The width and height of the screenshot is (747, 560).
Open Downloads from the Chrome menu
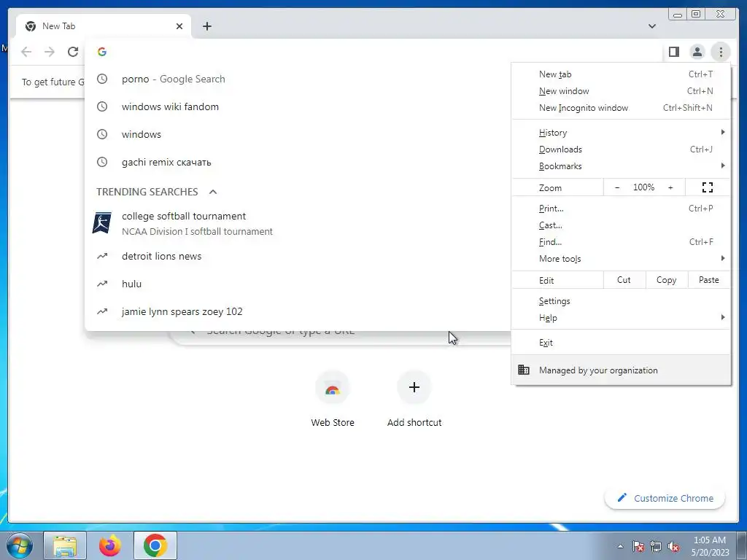pos(622,149)
